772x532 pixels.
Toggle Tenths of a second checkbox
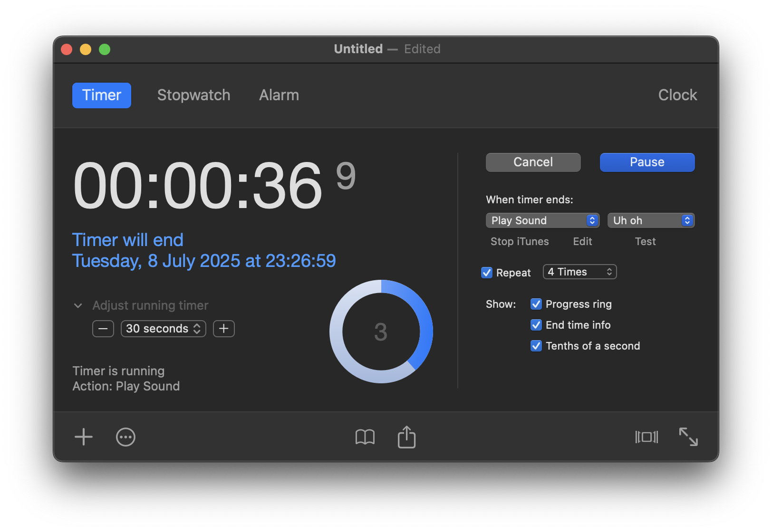tap(536, 346)
